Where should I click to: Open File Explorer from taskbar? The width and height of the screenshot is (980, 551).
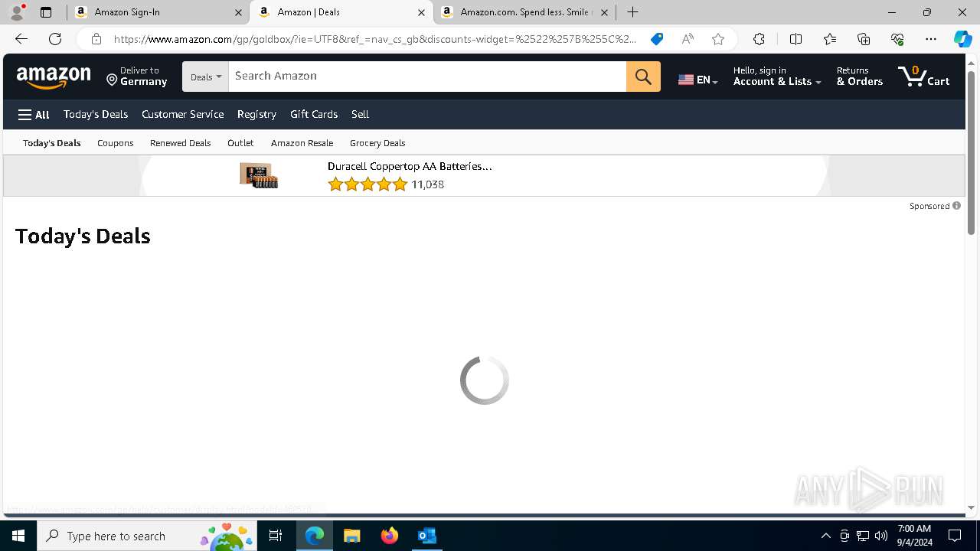pyautogui.click(x=351, y=536)
